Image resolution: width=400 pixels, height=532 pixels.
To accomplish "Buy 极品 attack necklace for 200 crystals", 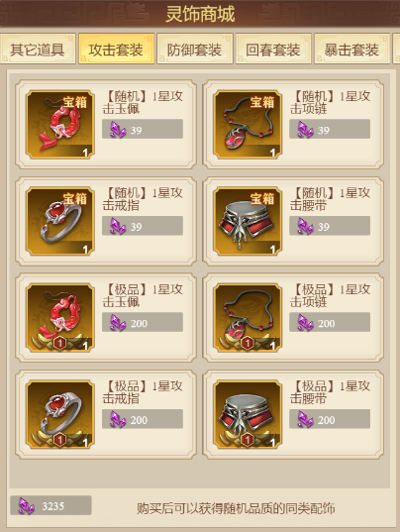I will pyautogui.click(x=330, y=322).
